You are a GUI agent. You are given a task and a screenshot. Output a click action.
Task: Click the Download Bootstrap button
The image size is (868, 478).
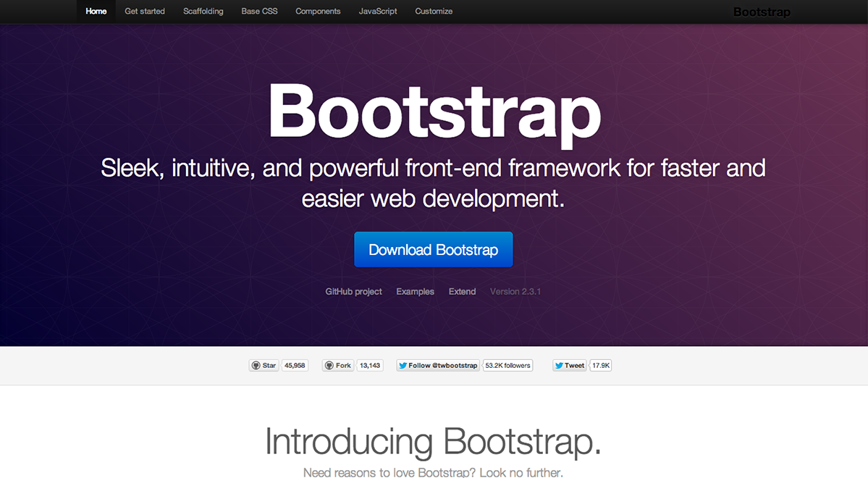point(434,249)
